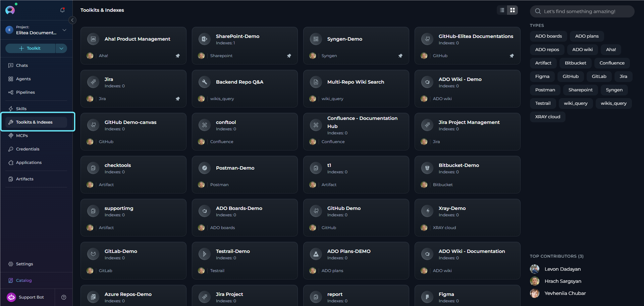Select contributor Hrach Sargsyan
Screen dimensions: 644x306
[556, 281]
